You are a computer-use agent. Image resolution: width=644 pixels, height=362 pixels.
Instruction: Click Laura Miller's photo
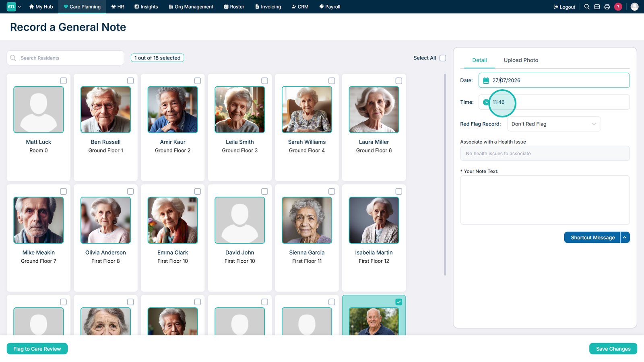(374, 109)
